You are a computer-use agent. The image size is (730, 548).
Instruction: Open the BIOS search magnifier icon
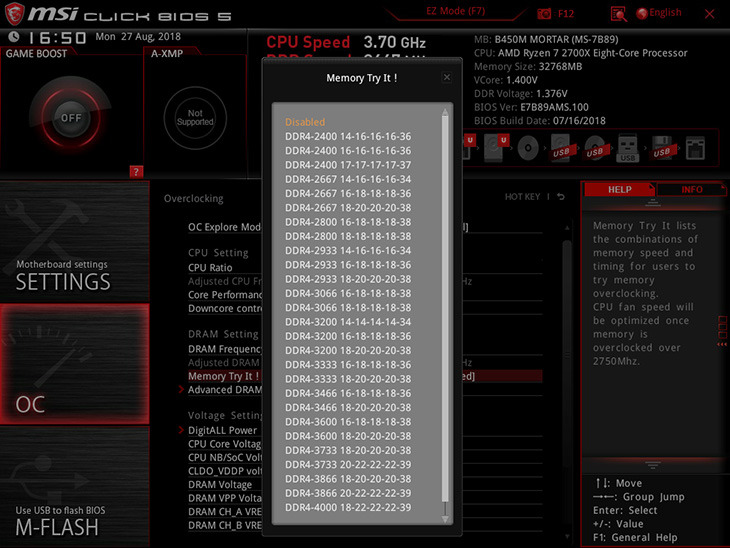coord(618,14)
